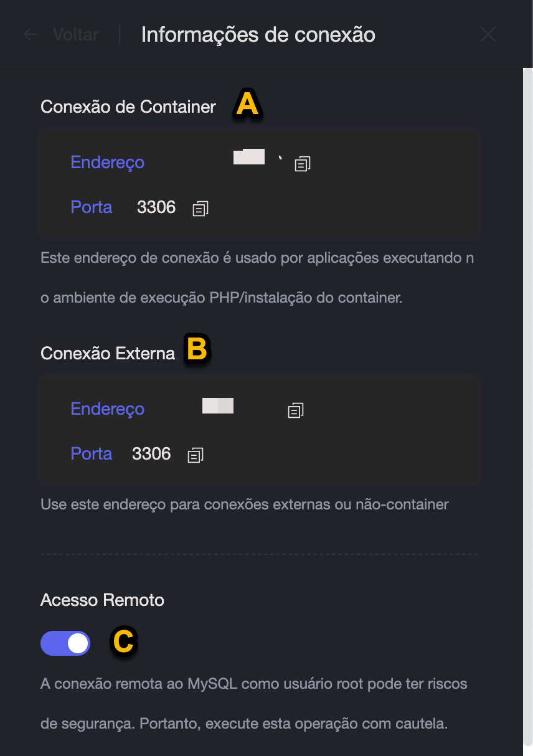Click Porta label under Conexão Externa

coord(92,454)
